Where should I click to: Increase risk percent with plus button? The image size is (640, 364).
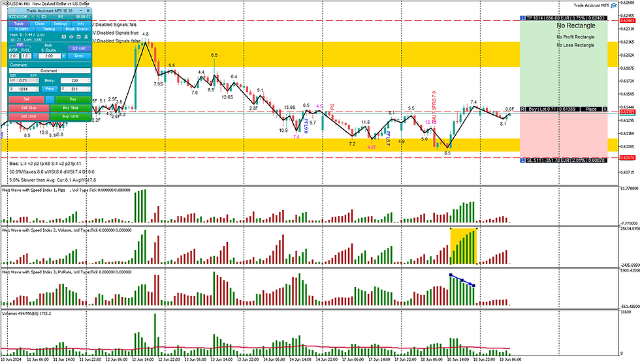(x=64, y=56)
